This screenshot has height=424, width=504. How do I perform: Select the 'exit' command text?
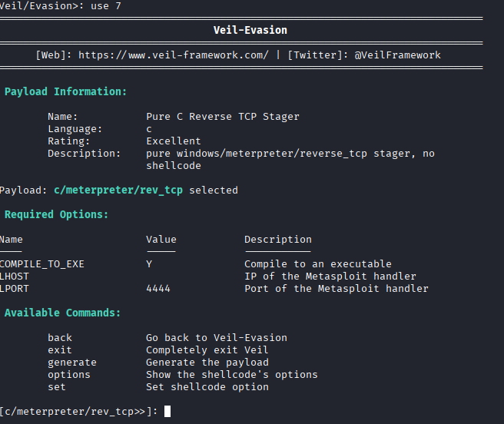tap(60, 350)
